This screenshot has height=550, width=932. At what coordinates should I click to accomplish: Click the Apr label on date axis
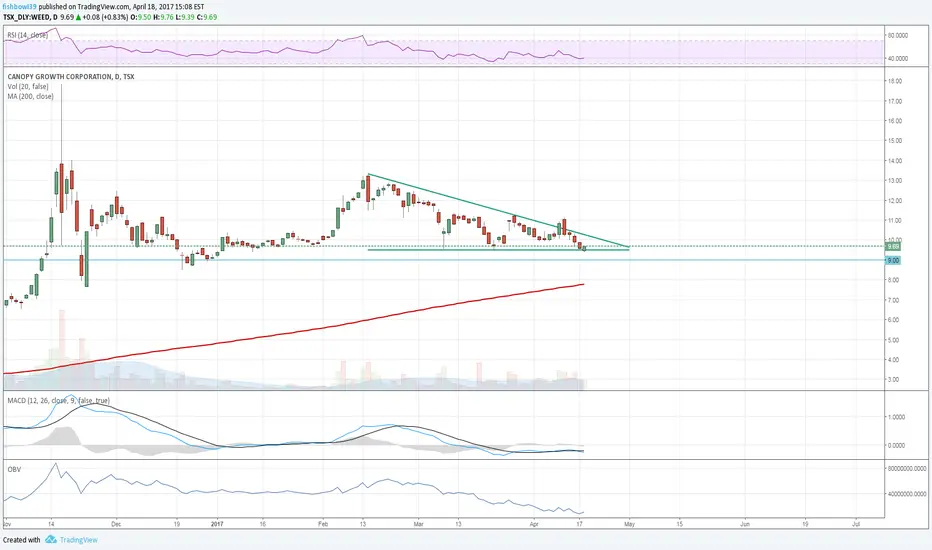pyautogui.click(x=534, y=524)
